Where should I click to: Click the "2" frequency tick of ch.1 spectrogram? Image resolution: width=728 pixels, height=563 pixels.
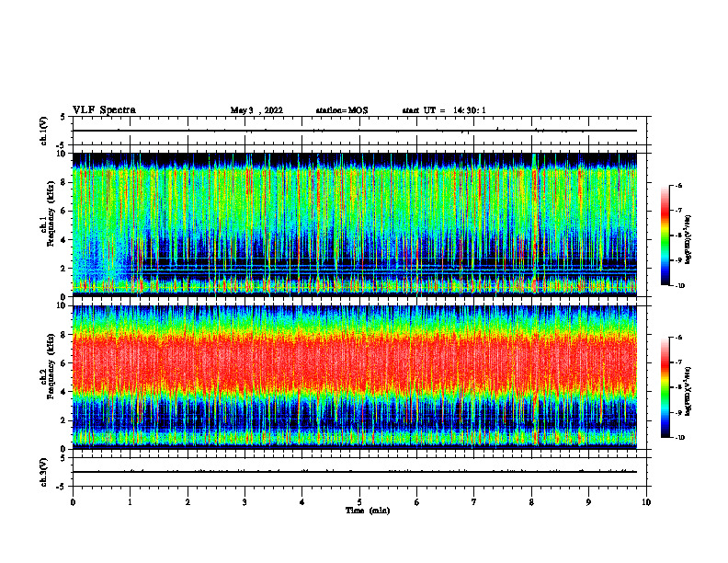click(x=64, y=268)
